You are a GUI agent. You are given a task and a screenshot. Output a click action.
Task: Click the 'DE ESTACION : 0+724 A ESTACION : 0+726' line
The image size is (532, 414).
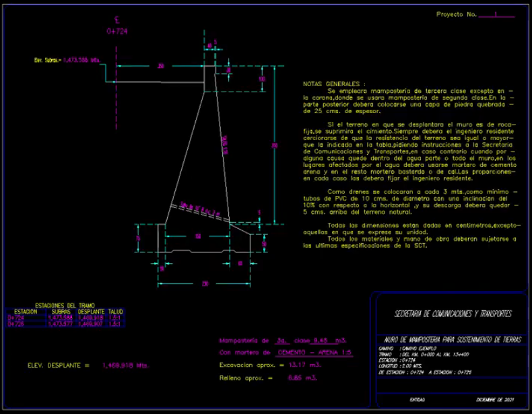pos(425,372)
